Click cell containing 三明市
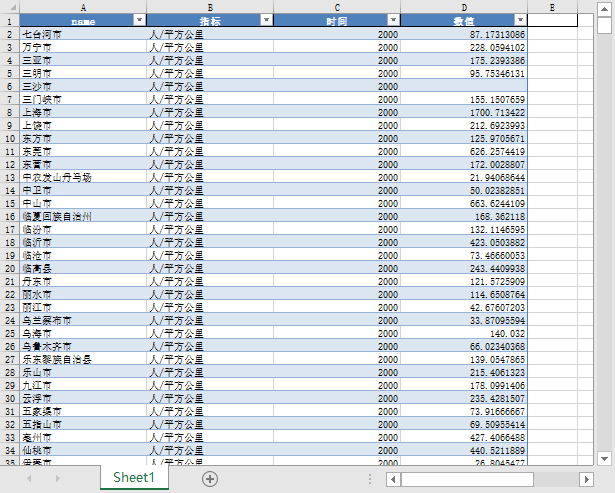The height and width of the screenshot is (493, 615). click(x=83, y=73)
